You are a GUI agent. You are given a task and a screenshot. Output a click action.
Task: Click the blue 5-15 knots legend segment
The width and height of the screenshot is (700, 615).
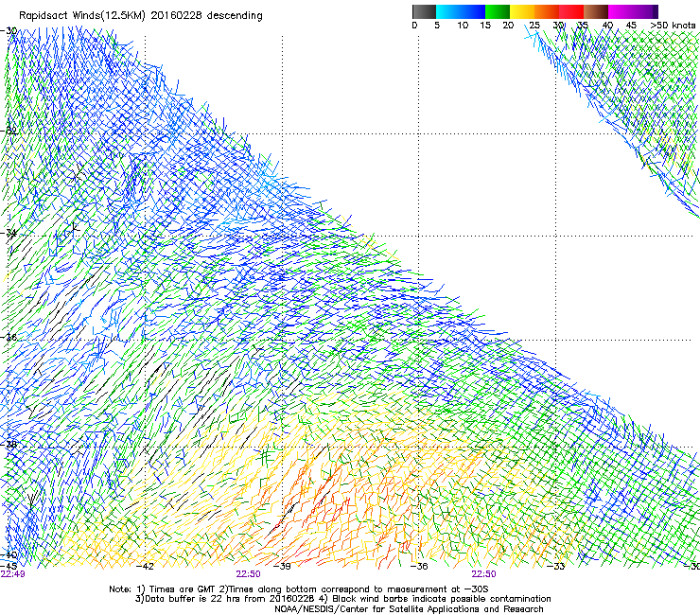point(461,11)
